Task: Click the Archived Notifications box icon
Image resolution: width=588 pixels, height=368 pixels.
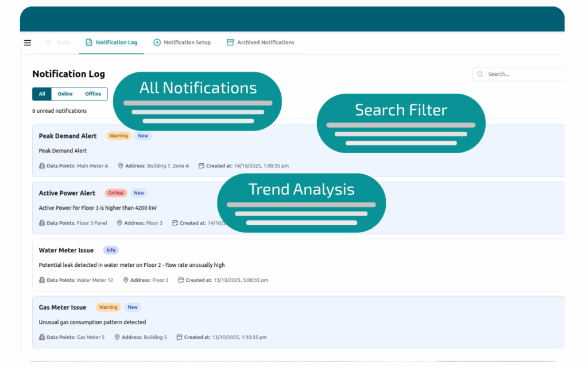Action: coord(230,43)
